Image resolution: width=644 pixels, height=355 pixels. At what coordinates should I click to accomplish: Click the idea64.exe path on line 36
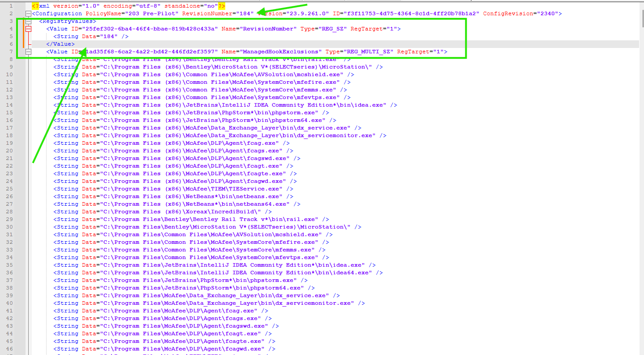pyautogui.click(x=236, y=273)
